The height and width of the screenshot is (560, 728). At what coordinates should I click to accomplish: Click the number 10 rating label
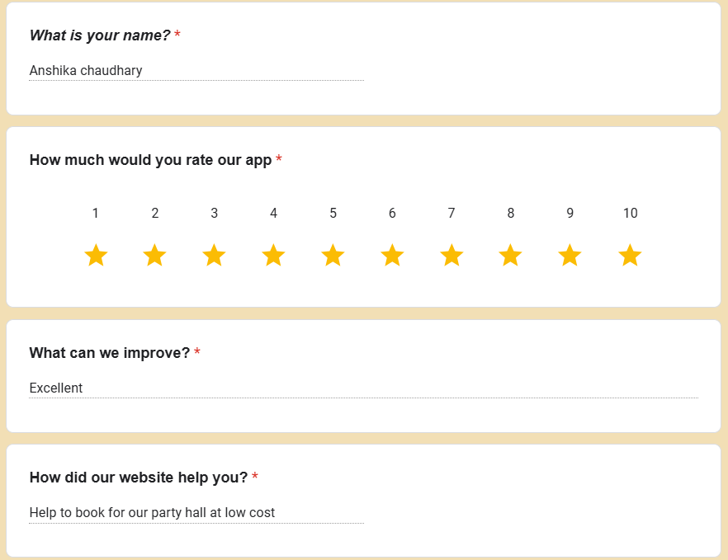[631, 214]
